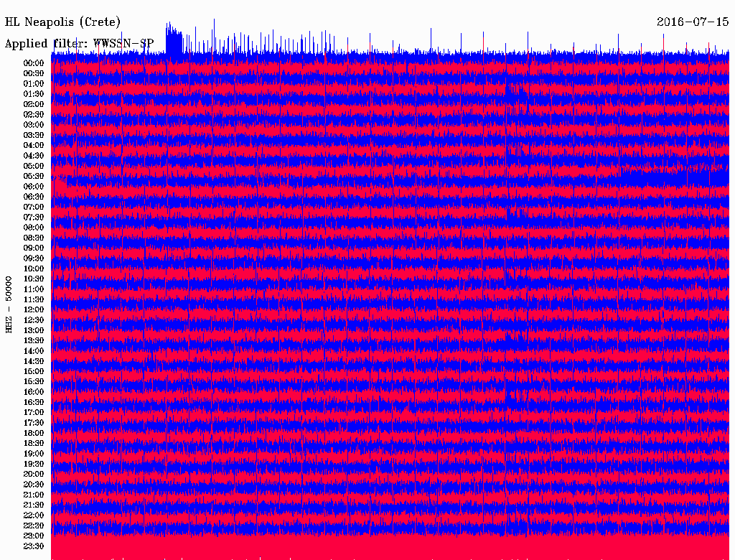Select the 10:30 time label

[x=34, y=279]
